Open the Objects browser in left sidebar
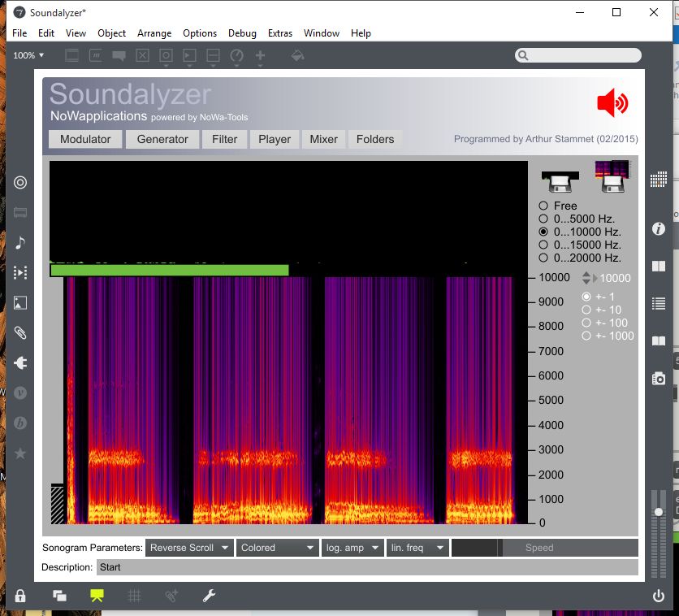Screen dimensions: 679x616 click(x=20, y=182)
